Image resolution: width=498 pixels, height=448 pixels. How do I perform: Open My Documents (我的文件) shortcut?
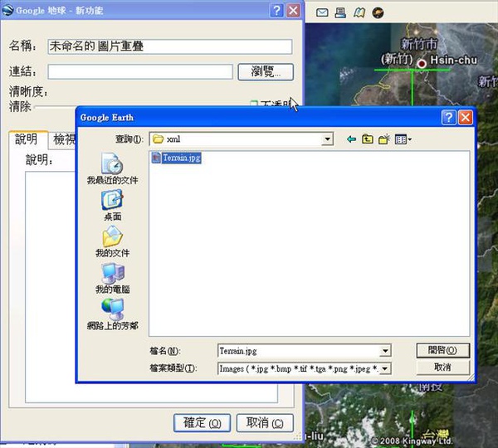click(x=112, y=241)
